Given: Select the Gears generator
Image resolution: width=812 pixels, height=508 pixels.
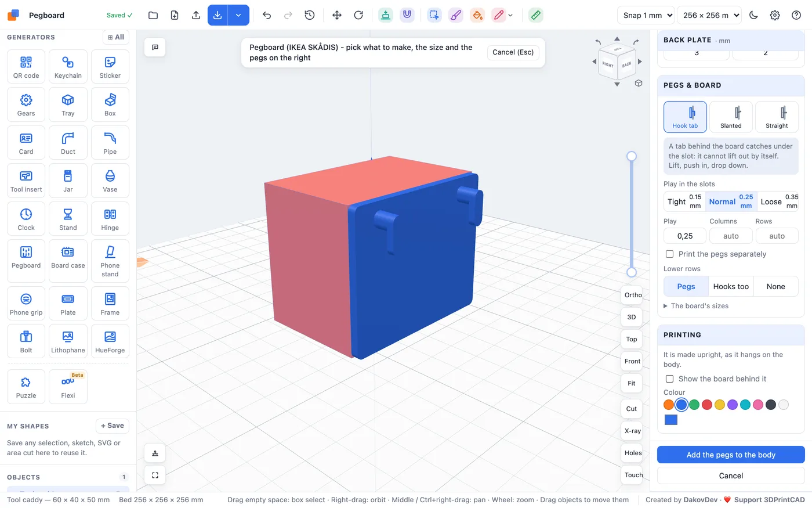Looking at the screenshot, I should 26,105.
